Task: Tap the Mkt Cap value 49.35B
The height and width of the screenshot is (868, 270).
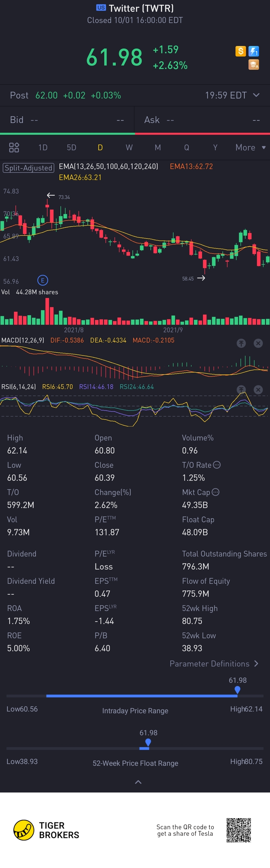Action: pyautogui.click(x=195, y=505)
